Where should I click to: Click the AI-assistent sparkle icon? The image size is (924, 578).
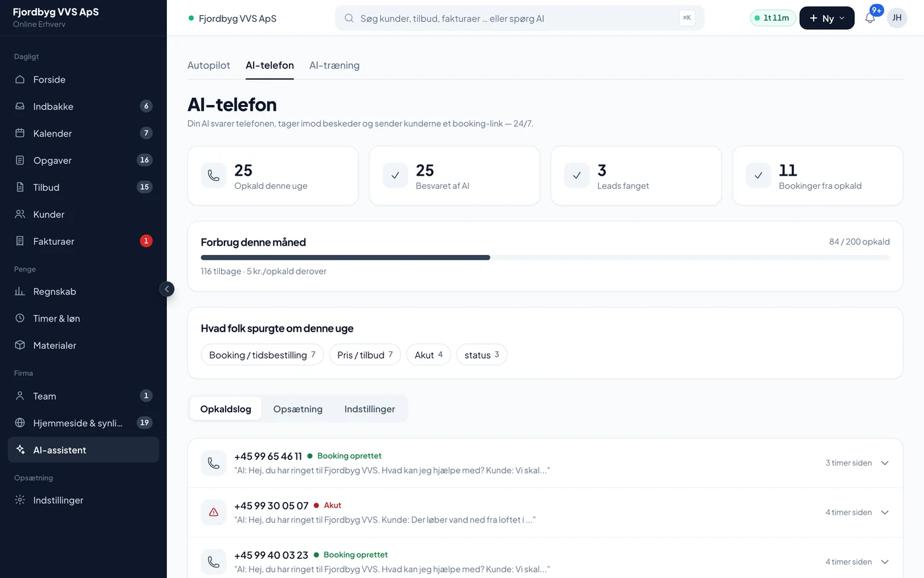coord(20,450)
